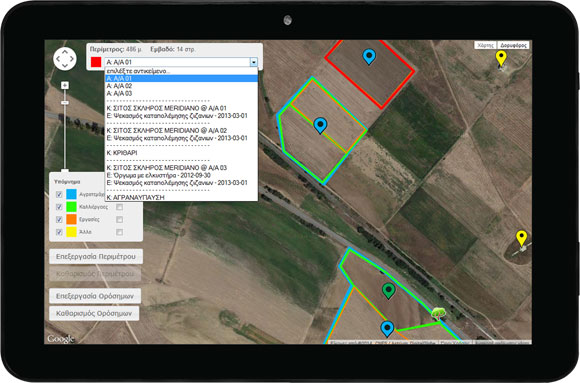Viewport: 580px width, 383px height.
Task: Click the tree icon on the map
Action: pos(438,313)
